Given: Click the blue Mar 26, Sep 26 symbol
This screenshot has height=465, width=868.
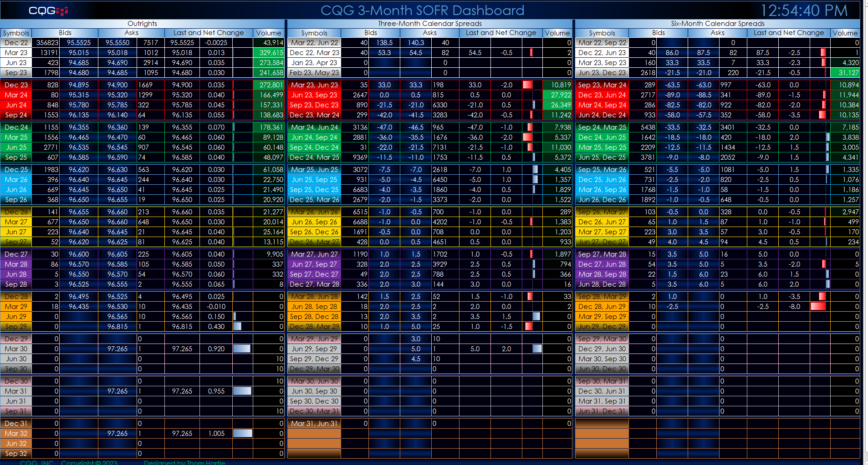Looking at the screenshot, I should tap(602, 190).
